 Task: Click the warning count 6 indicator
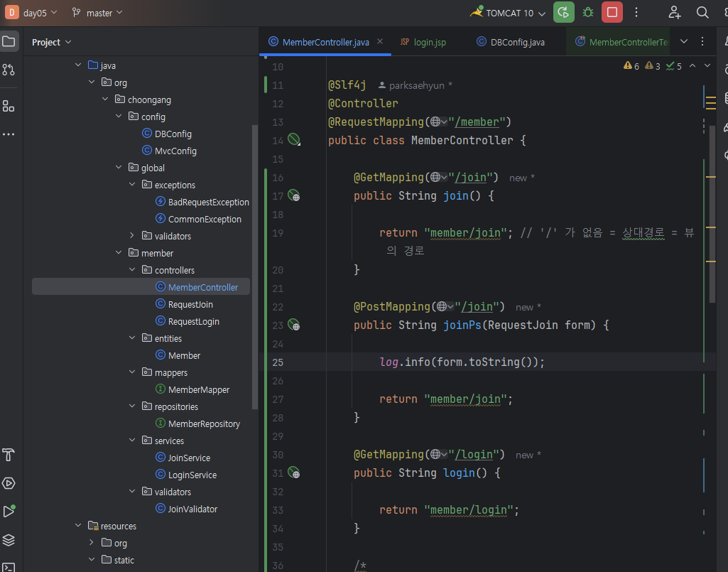[631, 66]
